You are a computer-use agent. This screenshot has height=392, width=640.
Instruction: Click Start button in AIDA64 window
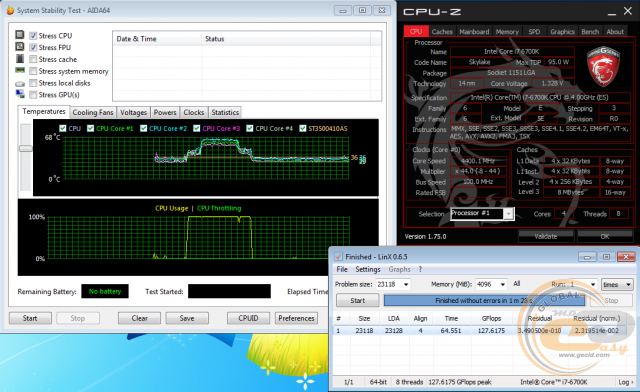[30, 318]
